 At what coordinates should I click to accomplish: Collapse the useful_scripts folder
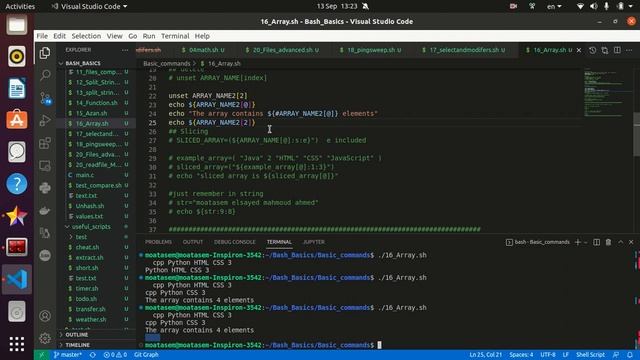pos(91,227)
